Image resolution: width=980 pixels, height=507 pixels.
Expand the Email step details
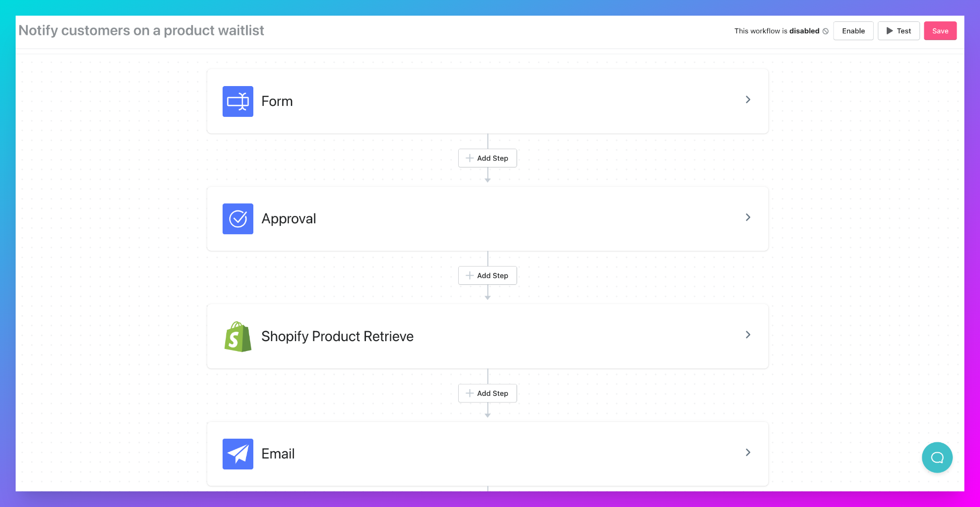(749, 452)
